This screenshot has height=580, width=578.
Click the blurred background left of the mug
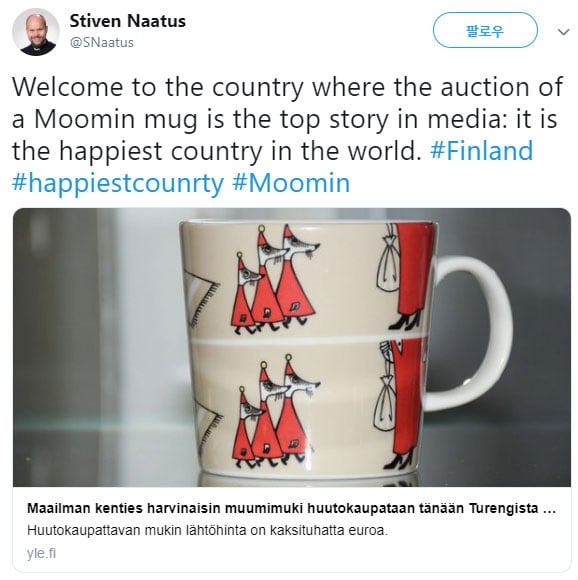[x=96, y=347]
